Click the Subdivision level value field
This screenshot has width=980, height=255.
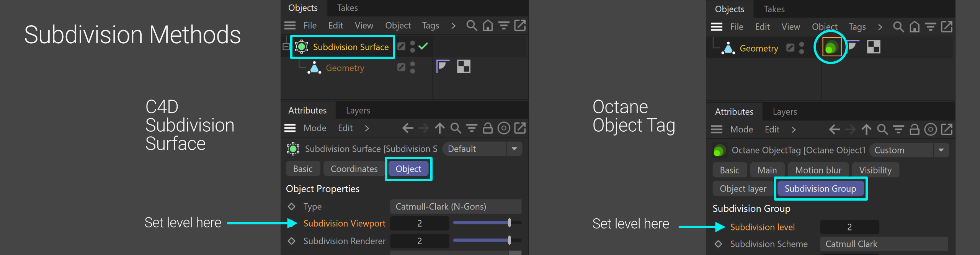[849, 227]
